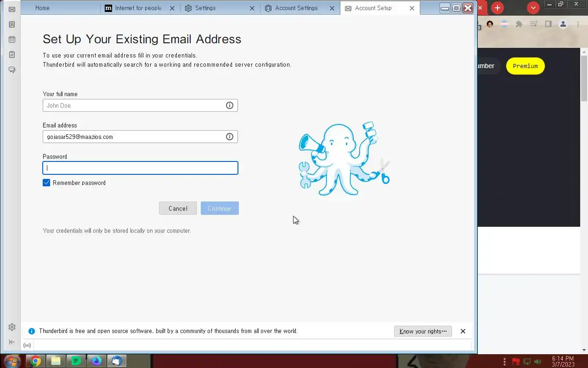This screenshot has width=588, height=368.
Task: Click the network tray icon
Action: 527,362
